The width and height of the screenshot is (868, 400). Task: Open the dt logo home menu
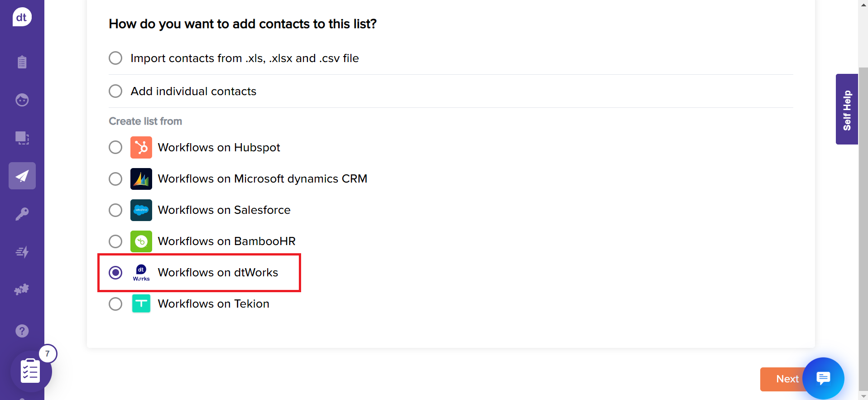click(x=21, y=17)
